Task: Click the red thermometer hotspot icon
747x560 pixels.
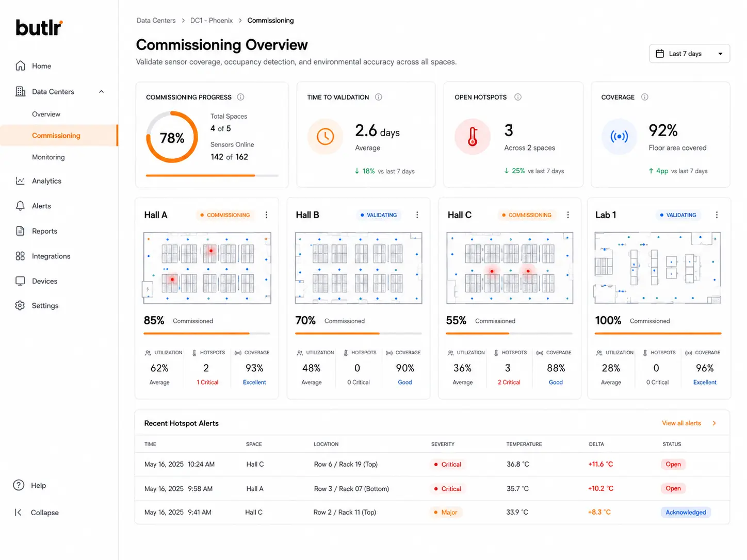Action: click(472, 137)
